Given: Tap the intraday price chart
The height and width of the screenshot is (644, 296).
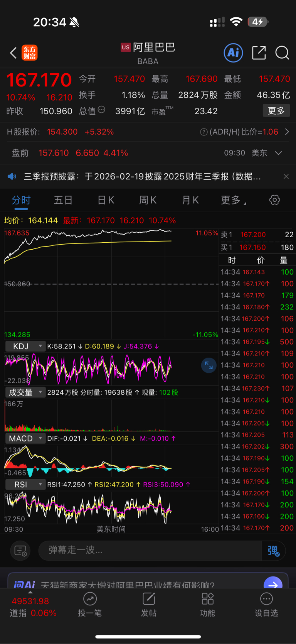Looking at the screenshot, I should click(111, 284).
